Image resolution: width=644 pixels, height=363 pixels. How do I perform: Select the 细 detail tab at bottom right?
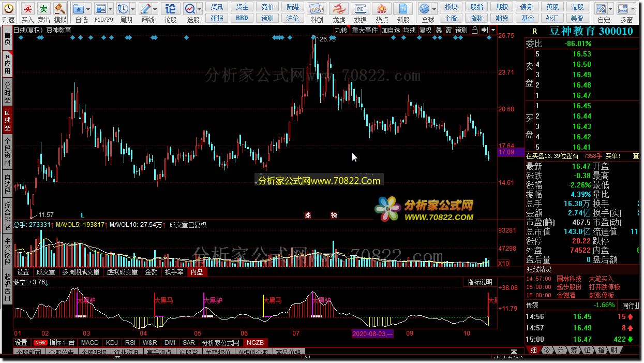(534, 350)
